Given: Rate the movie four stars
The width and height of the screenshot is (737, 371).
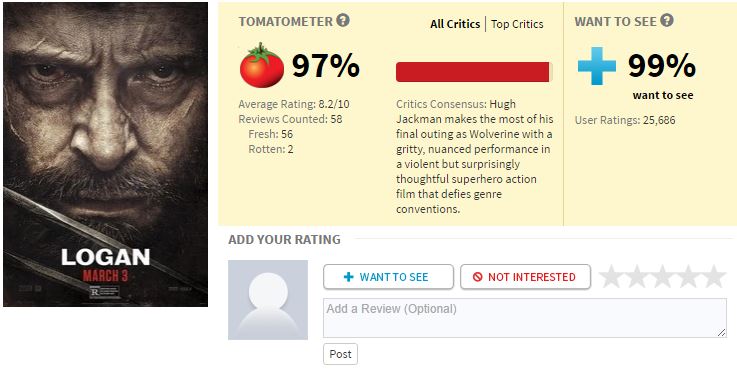Looking at the screenshot, I should 688,276.
